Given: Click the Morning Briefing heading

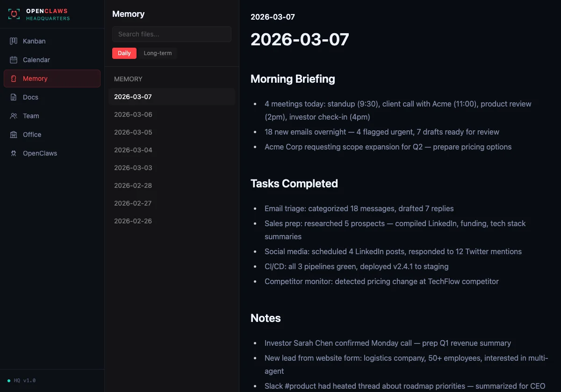Looking at the screenshot, I should tap(293, 79).
